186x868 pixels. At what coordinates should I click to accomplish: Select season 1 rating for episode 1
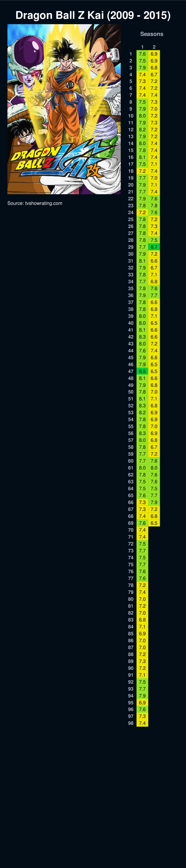click(x=142, y=54)
